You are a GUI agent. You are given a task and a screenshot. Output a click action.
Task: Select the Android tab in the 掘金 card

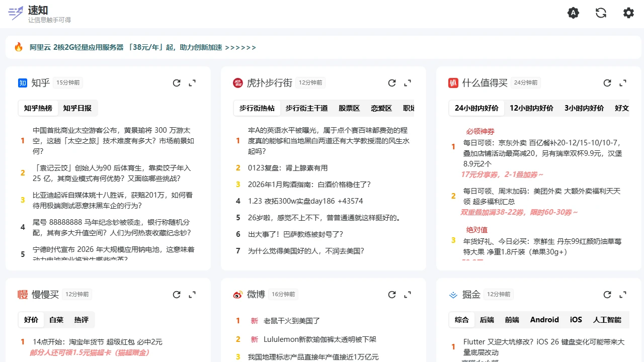544,319
